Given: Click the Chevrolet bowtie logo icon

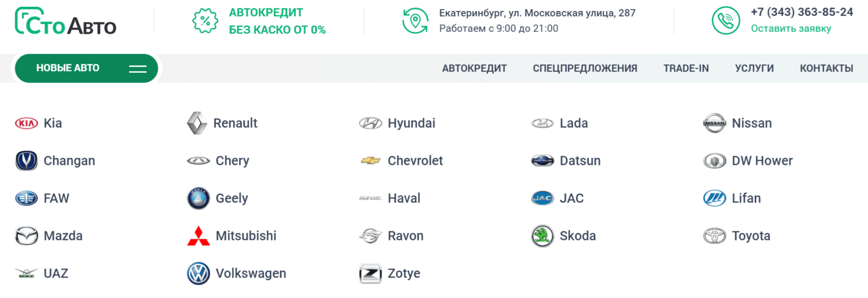Looking at the screenshot, I should point(371,161).
